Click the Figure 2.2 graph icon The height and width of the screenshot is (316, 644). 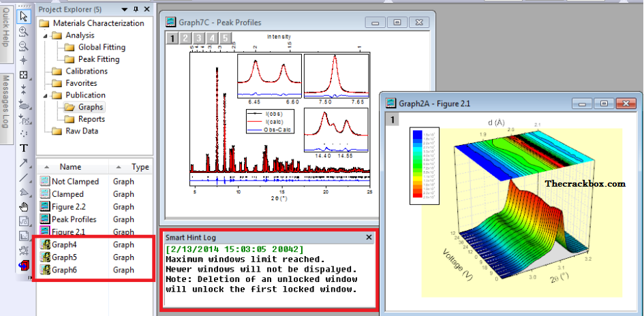click(x=45, y=206)
